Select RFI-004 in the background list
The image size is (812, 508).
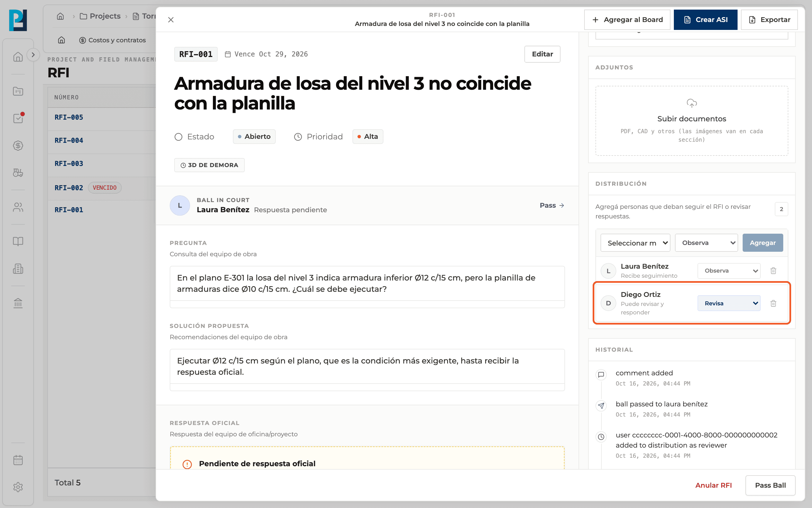click(69, 141)
